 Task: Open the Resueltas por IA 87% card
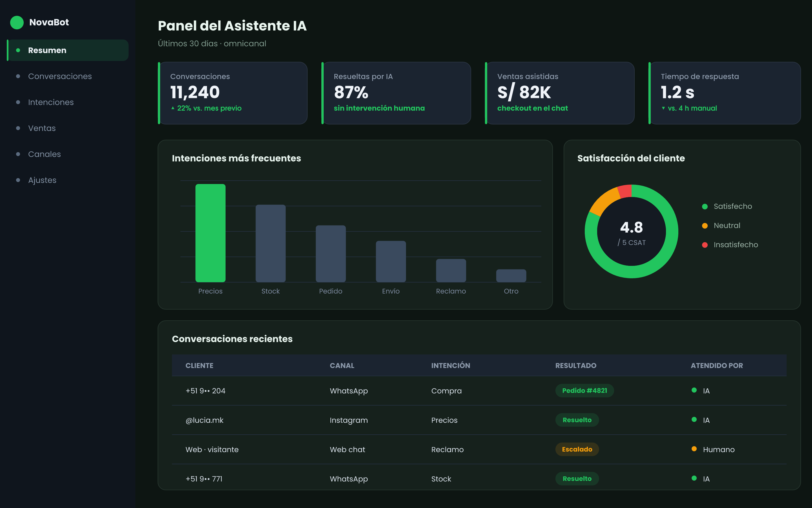click(396, 93)
